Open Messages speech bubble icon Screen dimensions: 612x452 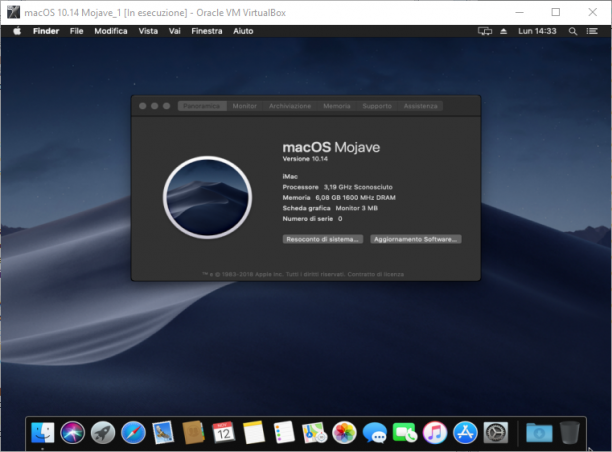tap(375, 433)
